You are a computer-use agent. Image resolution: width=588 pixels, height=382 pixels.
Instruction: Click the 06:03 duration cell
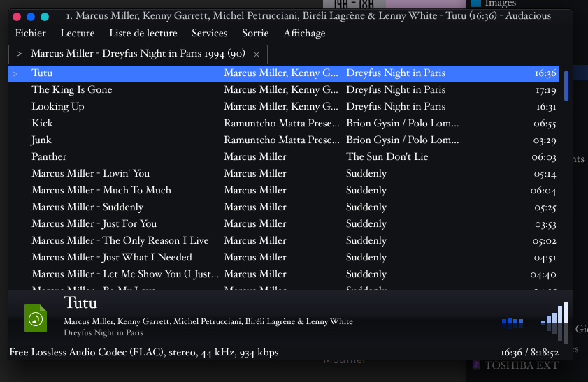(x=544, y=157)
